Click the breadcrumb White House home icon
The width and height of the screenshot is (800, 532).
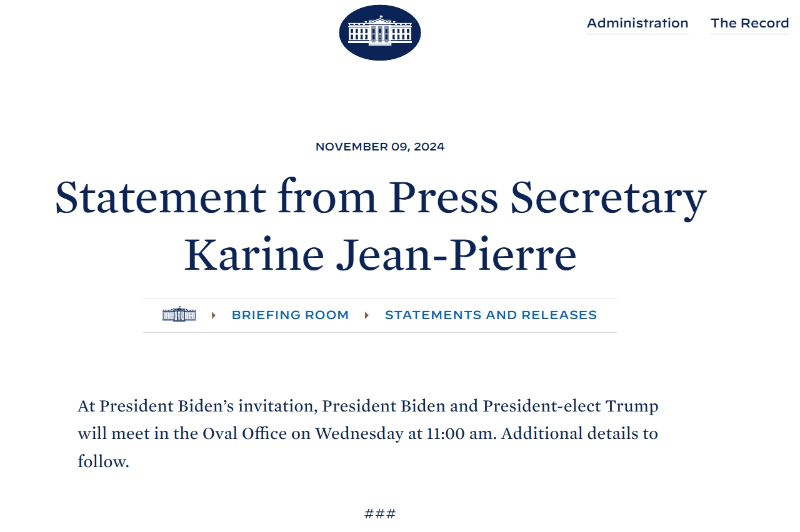pyautogui.click(x=179, y=315)
